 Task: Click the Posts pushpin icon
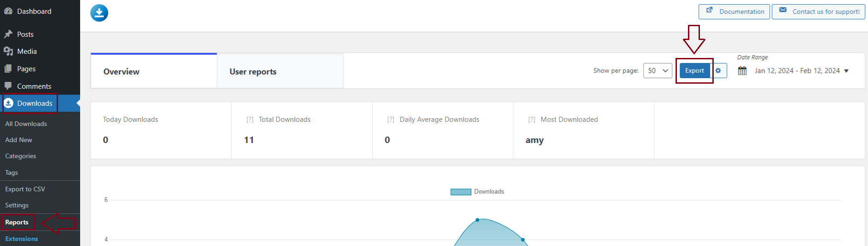(8, 34)
